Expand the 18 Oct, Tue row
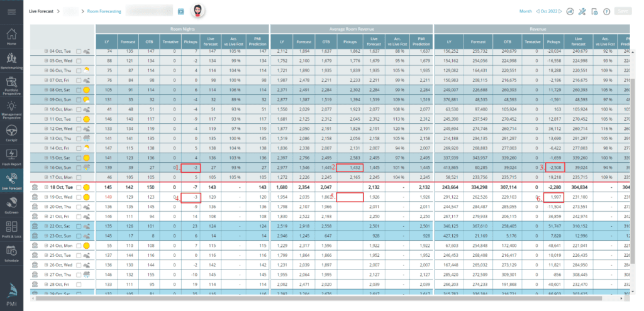The height and width of the screenshot is (311, 644). click(36, 187)
